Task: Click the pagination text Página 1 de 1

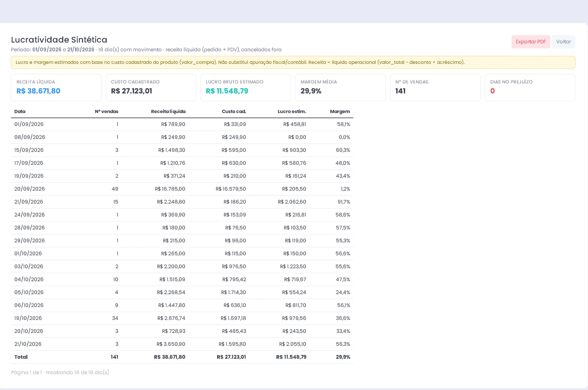Action: pos(26,372)
